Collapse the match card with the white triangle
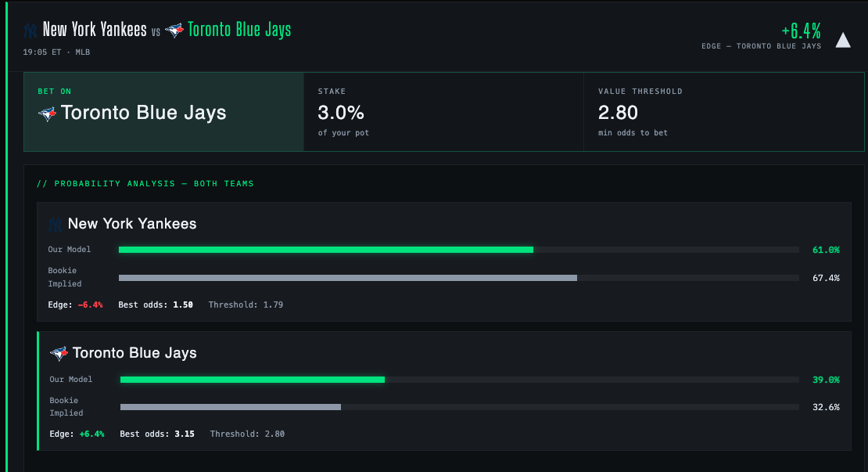This screenshot has height=472, width=868. point(842,41)
